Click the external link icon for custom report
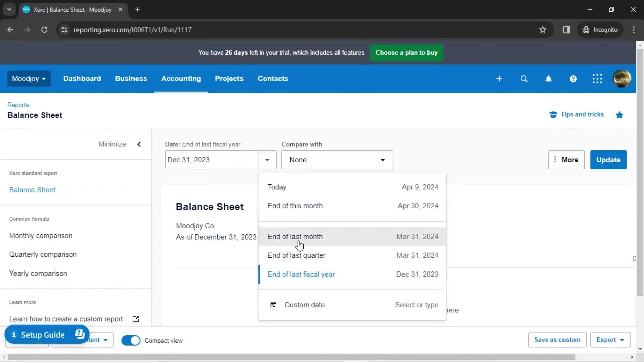The height and width of the screenshot is (362, 644). 136,319
